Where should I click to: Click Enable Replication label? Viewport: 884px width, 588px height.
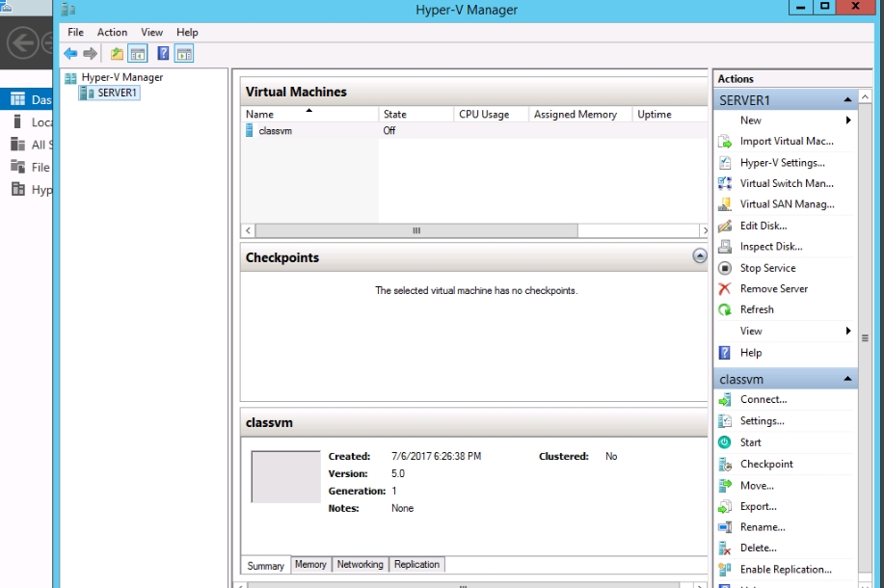pos(786,570)
